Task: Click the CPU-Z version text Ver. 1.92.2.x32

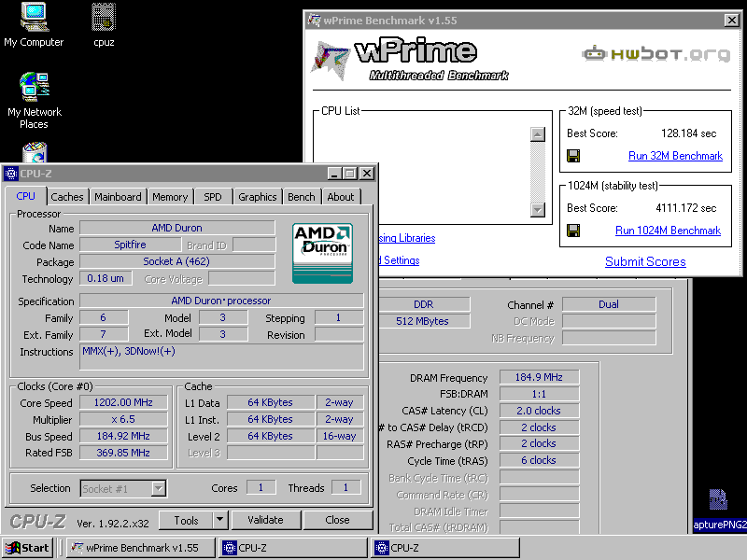Action: (113, 524)
